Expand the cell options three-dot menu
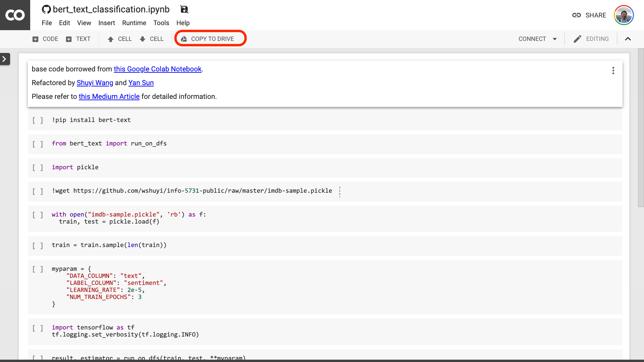The image size is (644, 362). [613, 70]
